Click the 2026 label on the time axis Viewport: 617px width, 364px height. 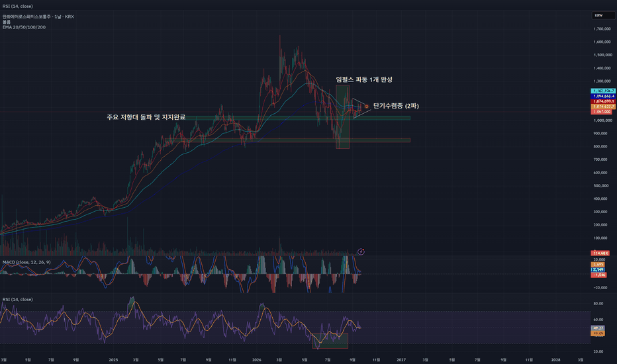257,359
